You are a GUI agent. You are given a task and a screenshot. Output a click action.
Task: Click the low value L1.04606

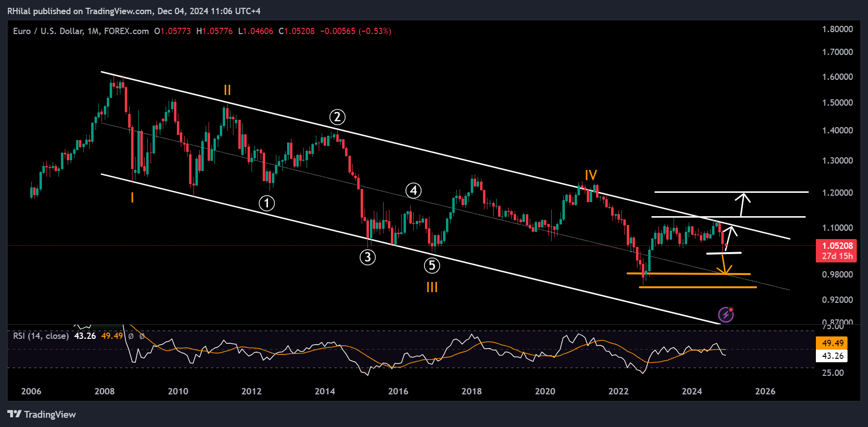point(255,31)
